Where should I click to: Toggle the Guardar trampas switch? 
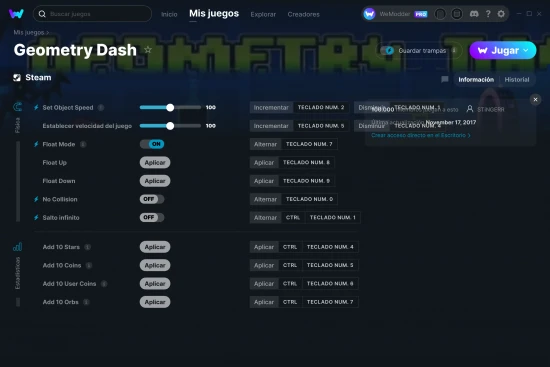point(387,51)
